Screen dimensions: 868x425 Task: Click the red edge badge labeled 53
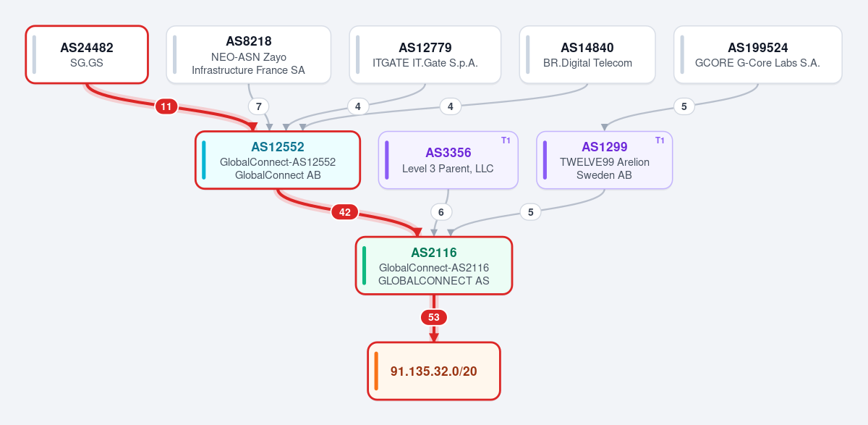coord(434,317)
